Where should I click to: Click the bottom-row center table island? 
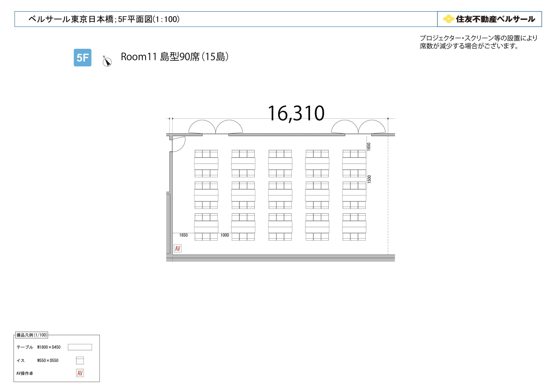(280, 227)
